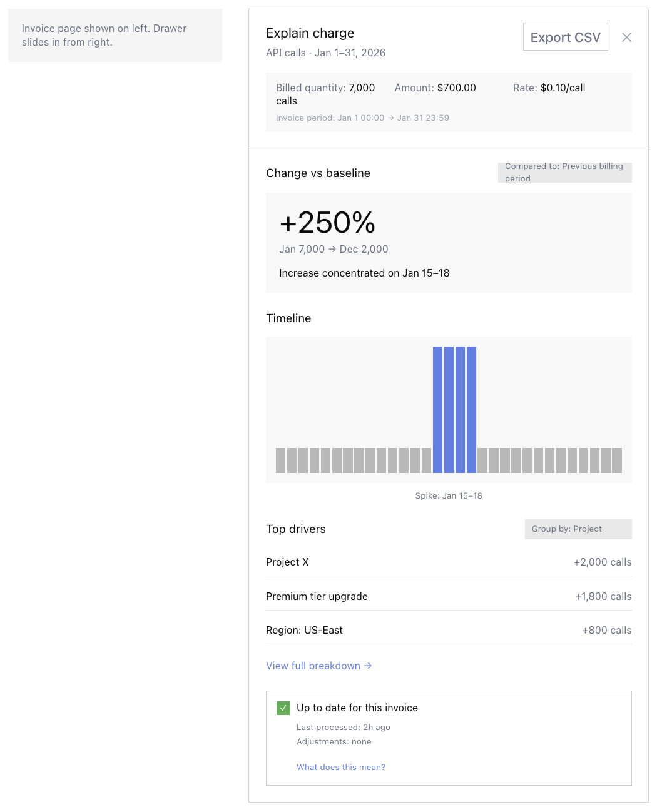Click the first gray bar in the timeline
The image size is (662, 812).
coord(280,460)
